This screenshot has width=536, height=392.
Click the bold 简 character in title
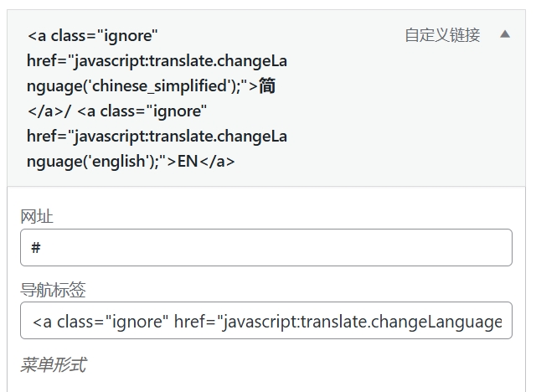point(267,85)
